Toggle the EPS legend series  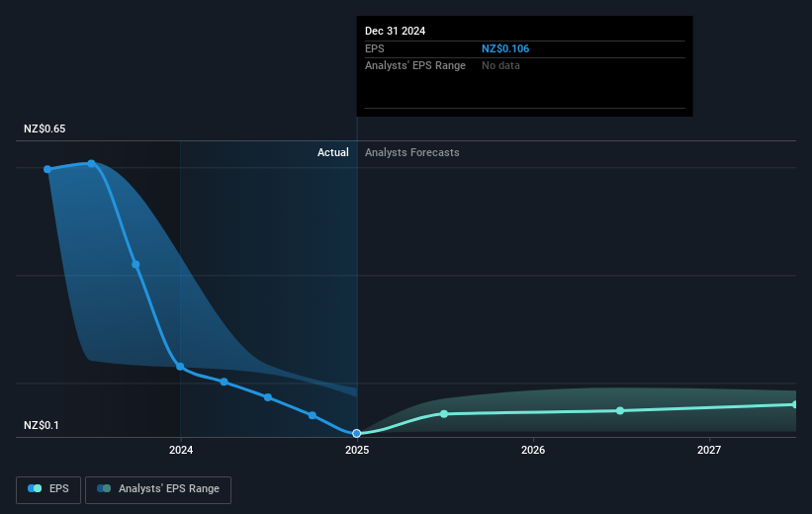pyautogui.click(x=48, y=489)
